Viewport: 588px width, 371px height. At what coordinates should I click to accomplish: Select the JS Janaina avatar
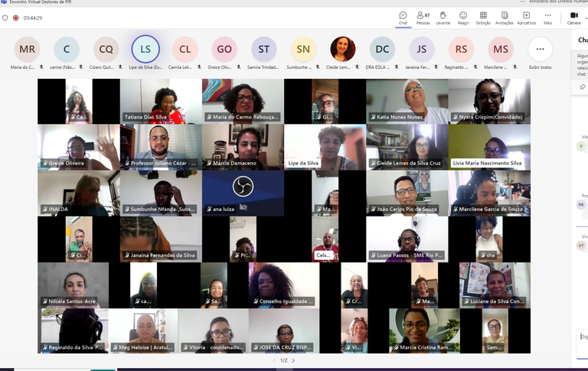(422, 49)
